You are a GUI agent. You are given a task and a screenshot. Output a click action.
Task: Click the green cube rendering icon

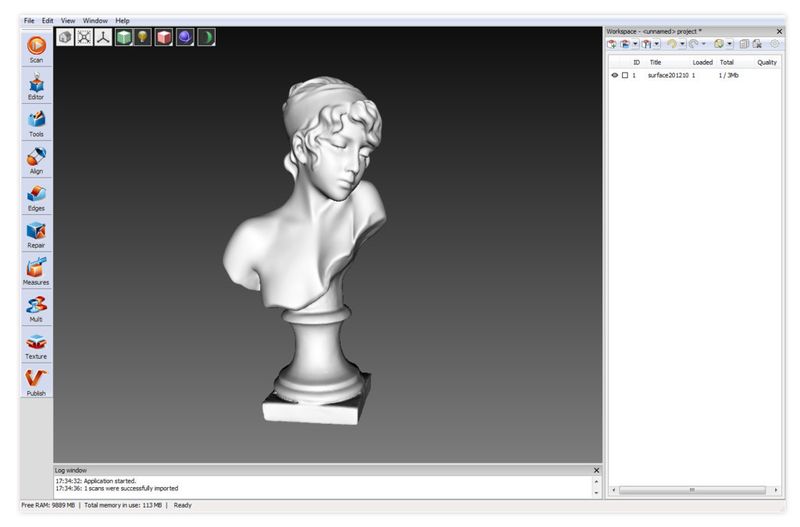[124, 37]
